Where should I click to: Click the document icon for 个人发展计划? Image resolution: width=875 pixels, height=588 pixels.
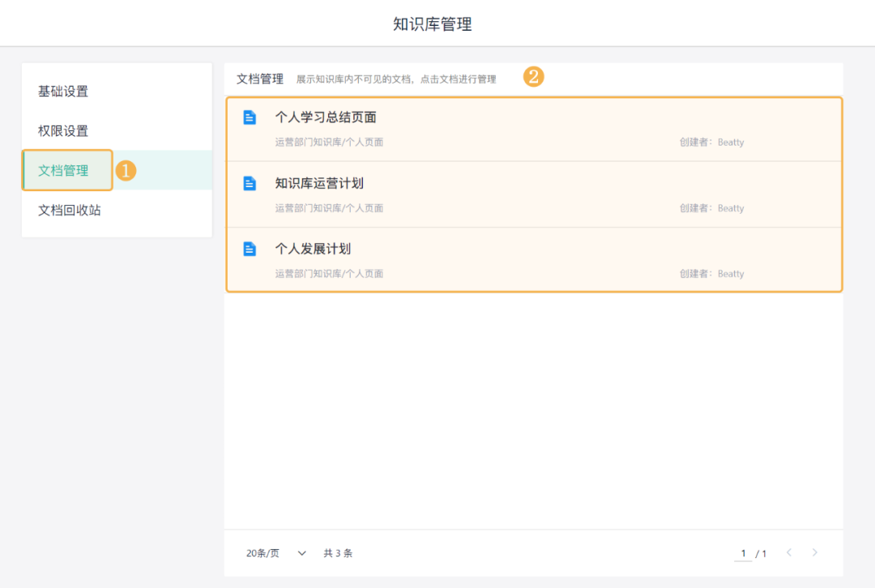point(249,249)
